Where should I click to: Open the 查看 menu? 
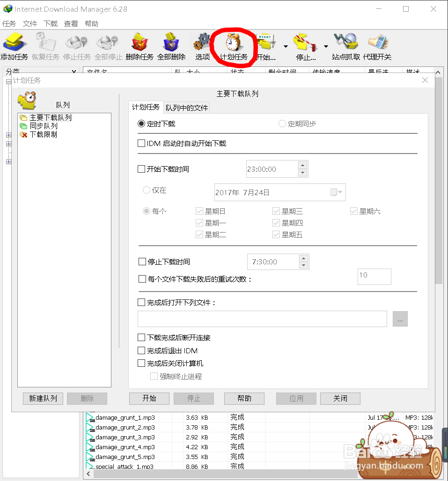tap(71, 23)
